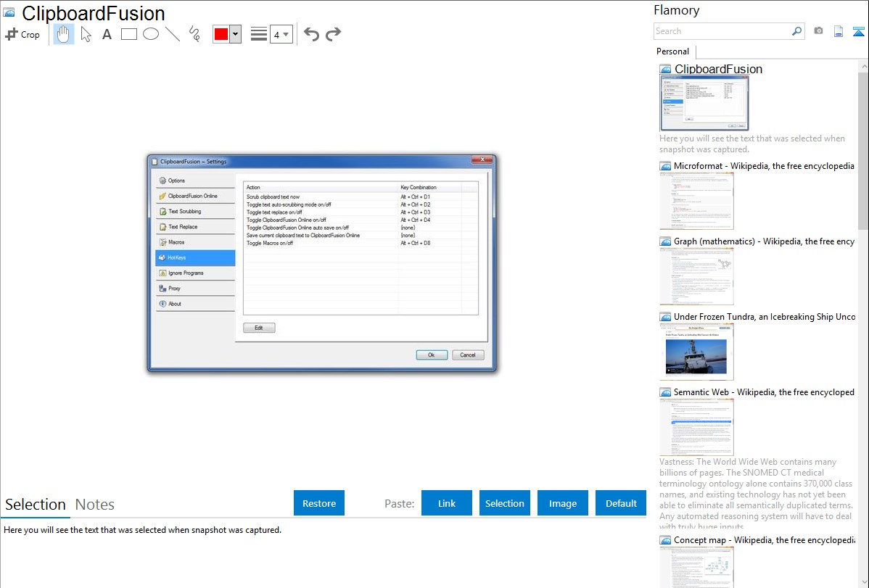The width and height of the screenshot is (869, 588).
Task: Select the Crop tool
Action: click(22, 34)
